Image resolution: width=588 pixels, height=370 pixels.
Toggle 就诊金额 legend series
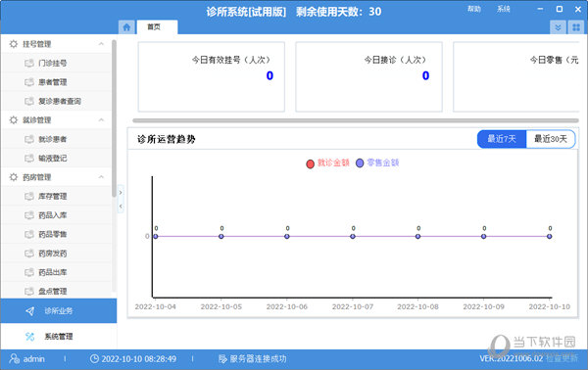pos(327,162)
